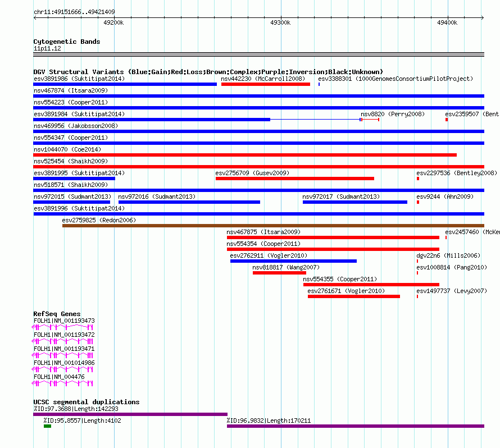This screenshot has height=448, width=500.
Task: Click the blue esv2762911 (Vogler2010) bar
Action: pyautogui.click(x=293, y=261)
